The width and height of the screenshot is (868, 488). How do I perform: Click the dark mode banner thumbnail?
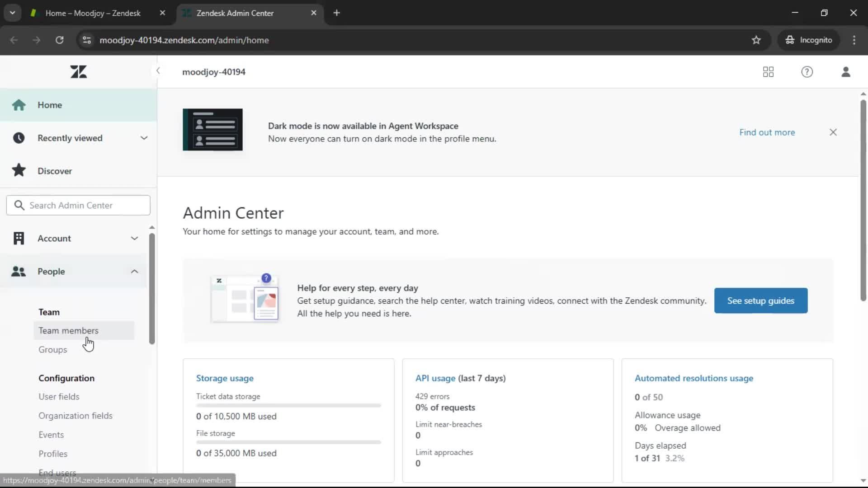(212, 130)
